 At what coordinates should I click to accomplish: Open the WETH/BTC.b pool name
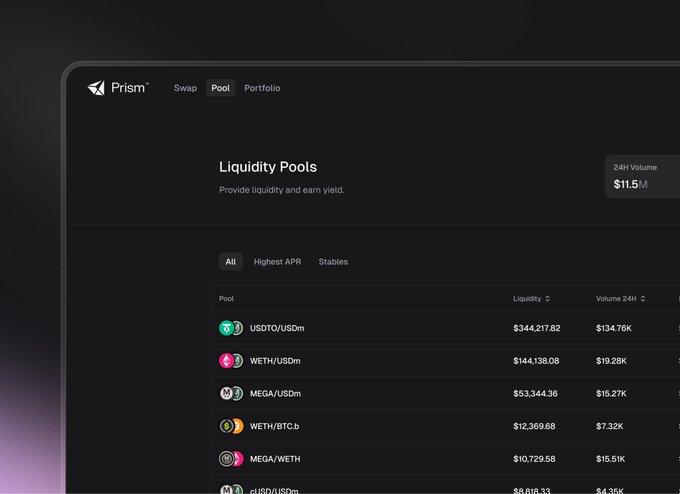tap(275, 426)
